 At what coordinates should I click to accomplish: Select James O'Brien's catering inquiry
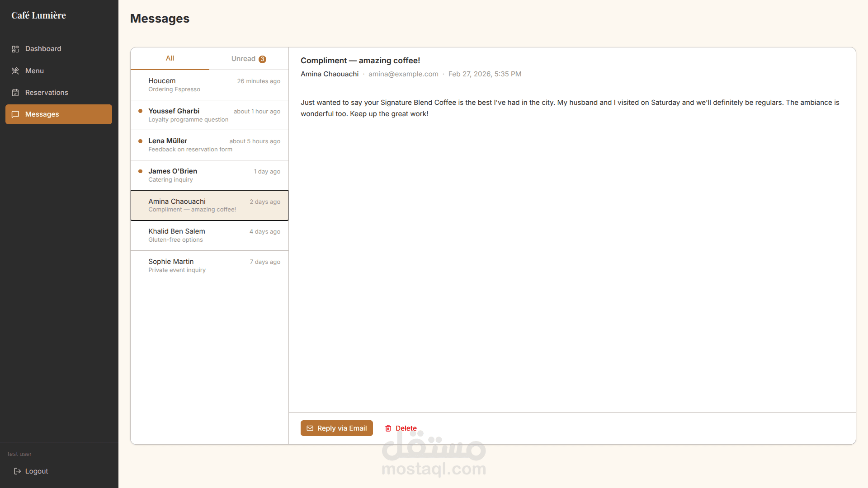point(209,175)
